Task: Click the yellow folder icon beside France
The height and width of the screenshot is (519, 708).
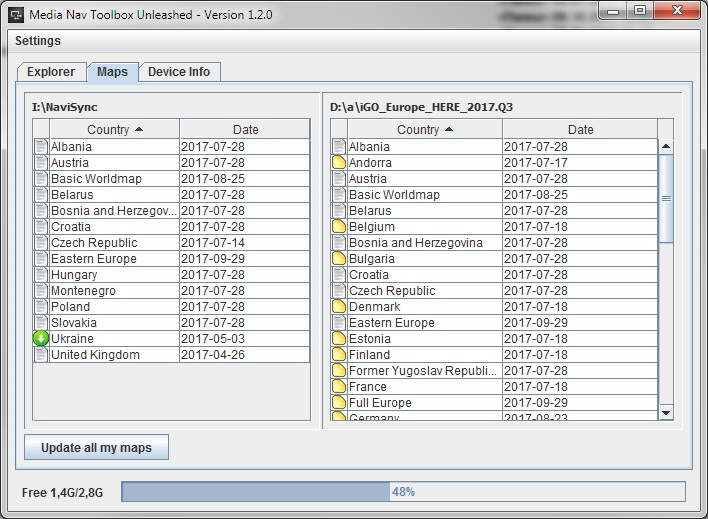Action: coord(339,386)
